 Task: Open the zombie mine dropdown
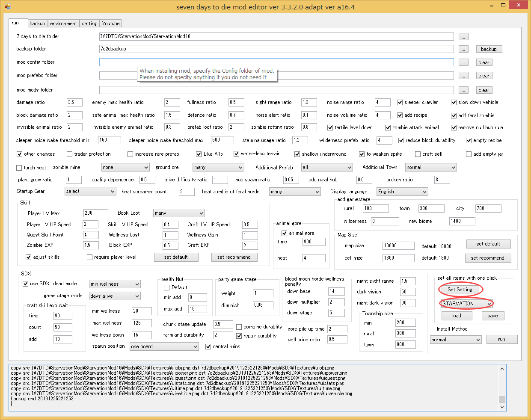pyautogui.click(x=125, y=168)
